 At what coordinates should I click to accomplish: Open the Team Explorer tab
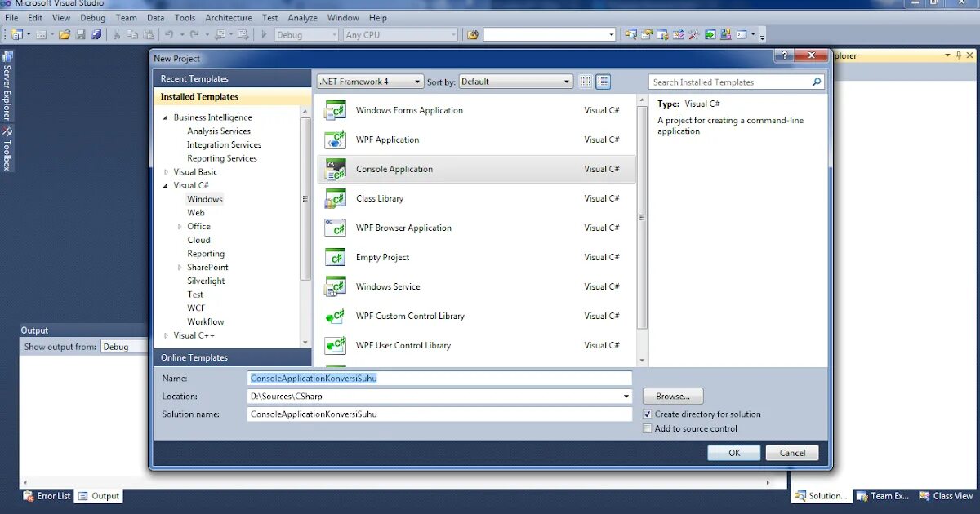[x=884, y=496]
